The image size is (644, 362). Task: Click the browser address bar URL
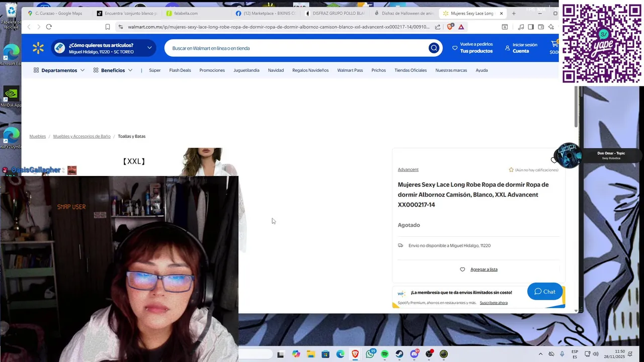click(x=278, y=27)
